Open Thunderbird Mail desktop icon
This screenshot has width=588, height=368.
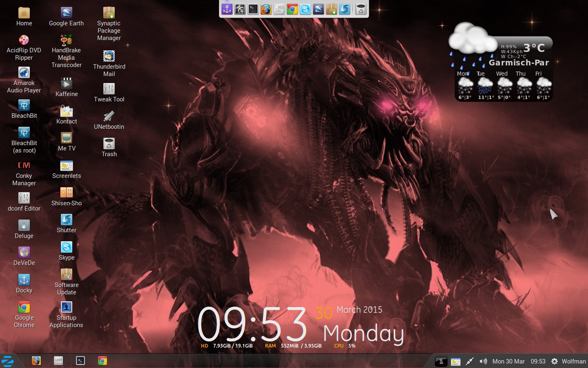point(109,63)
